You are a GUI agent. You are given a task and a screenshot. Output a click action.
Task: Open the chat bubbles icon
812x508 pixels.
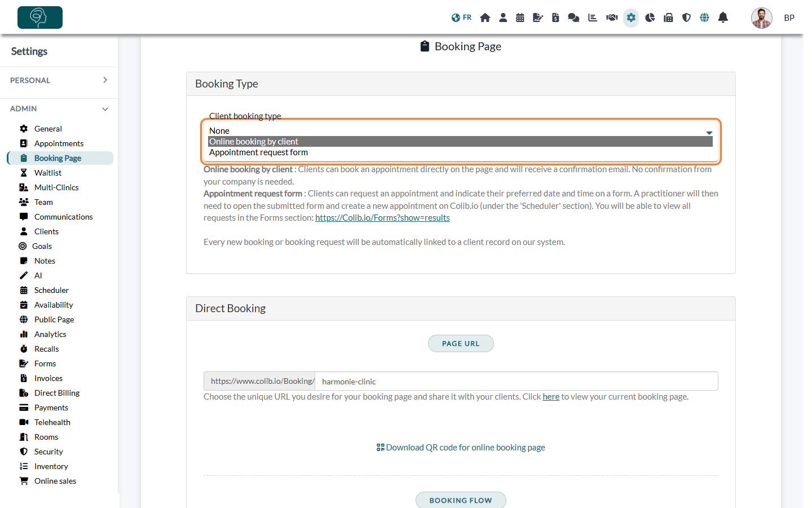(573, 17)
